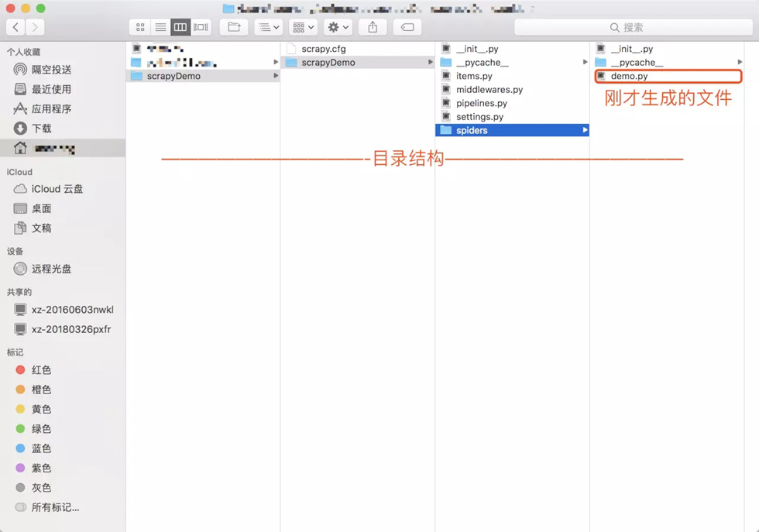Expand __pycache__ arrow in spiders column
Screen dimensions: 759x532
click(x=740, y=63)
